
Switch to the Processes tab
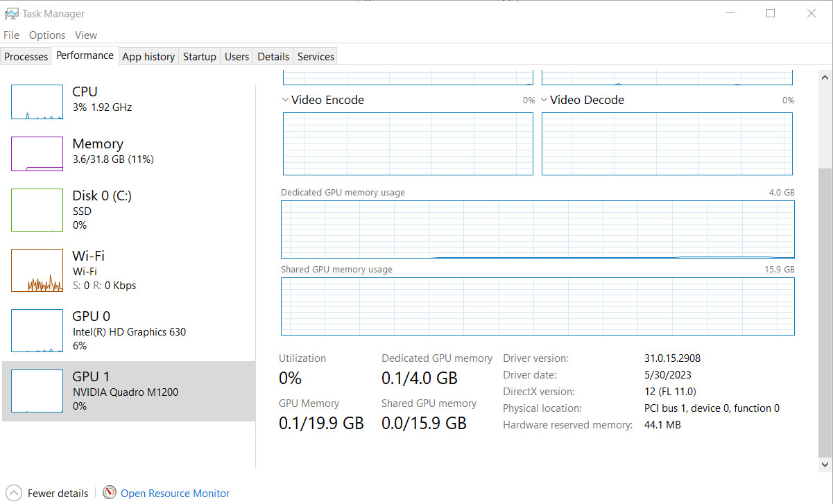26,57
